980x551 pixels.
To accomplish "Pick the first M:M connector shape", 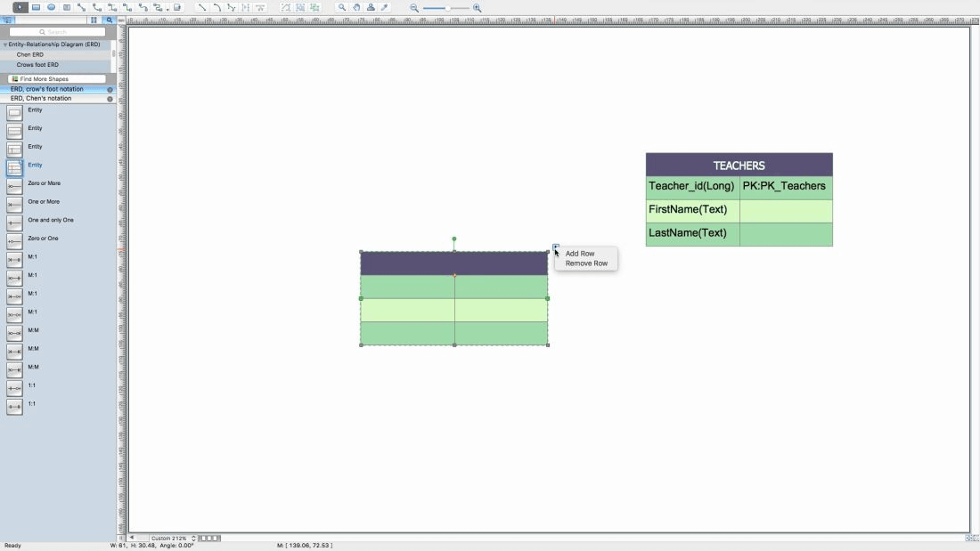I will (x=14, y=333).
